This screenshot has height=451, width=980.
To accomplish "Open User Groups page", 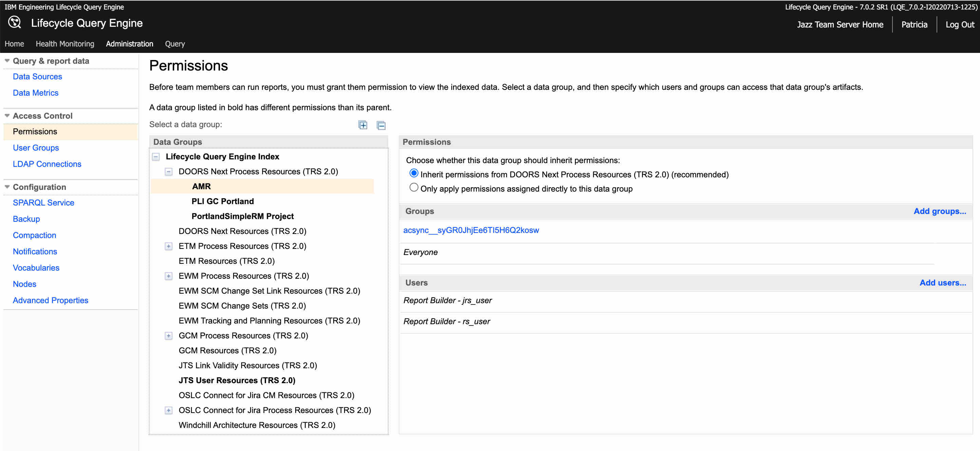I will [x=36, y=148].
